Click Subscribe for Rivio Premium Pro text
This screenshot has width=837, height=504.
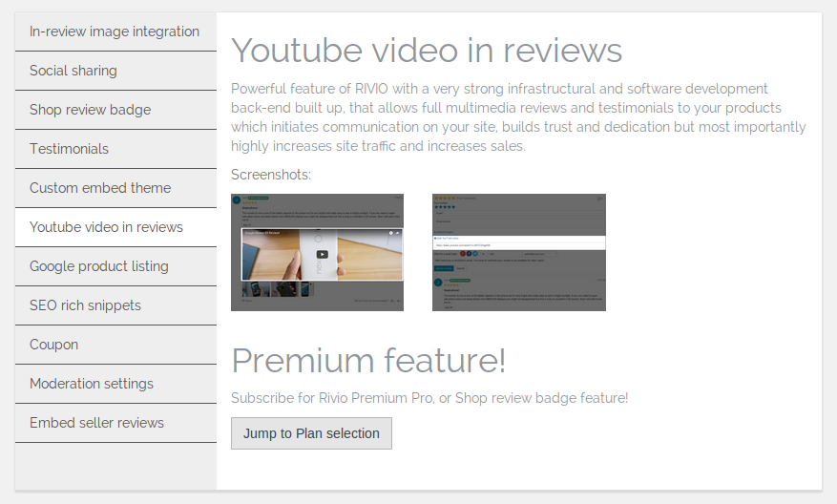pos(429,398)
